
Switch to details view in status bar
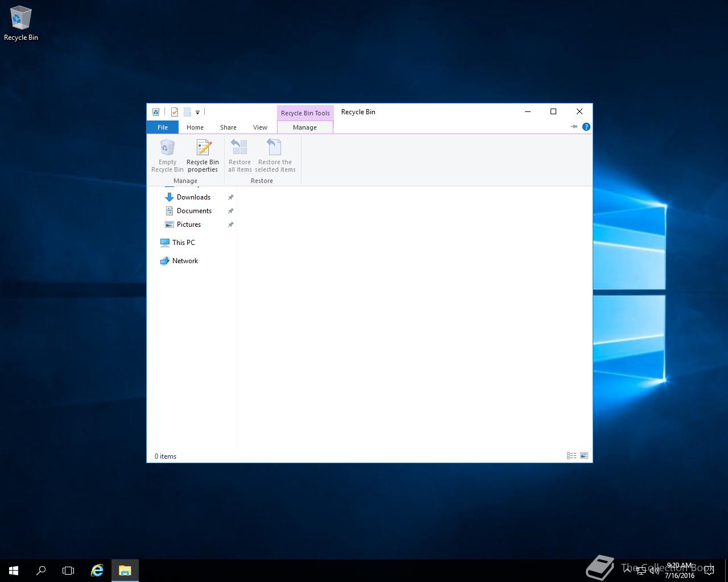coord(572,456)
